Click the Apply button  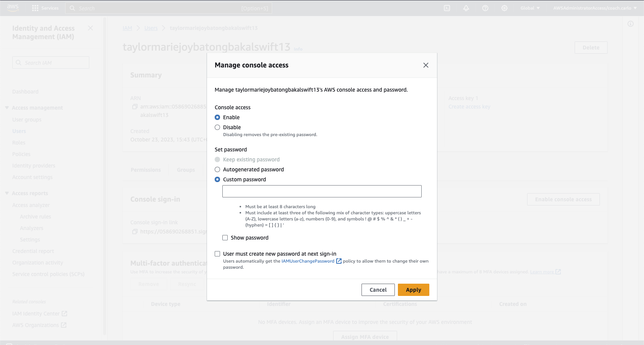[x=413, y=290]
